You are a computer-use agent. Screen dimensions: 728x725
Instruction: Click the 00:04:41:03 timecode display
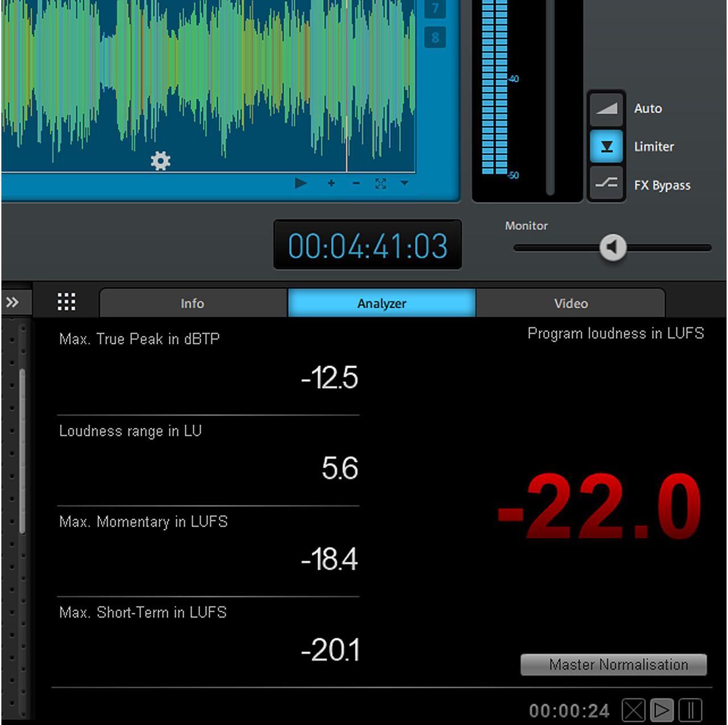coord(367,245)
